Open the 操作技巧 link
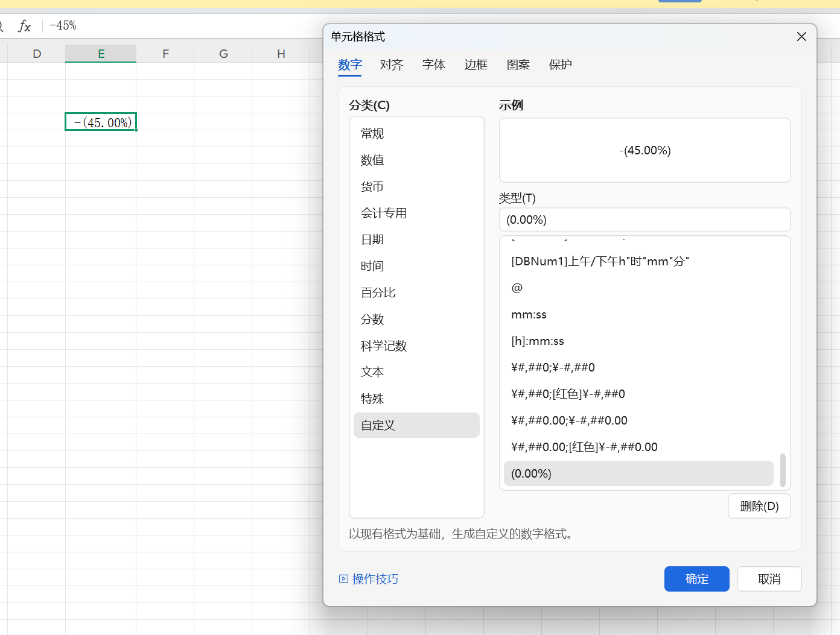 click(x=375, y=579)
